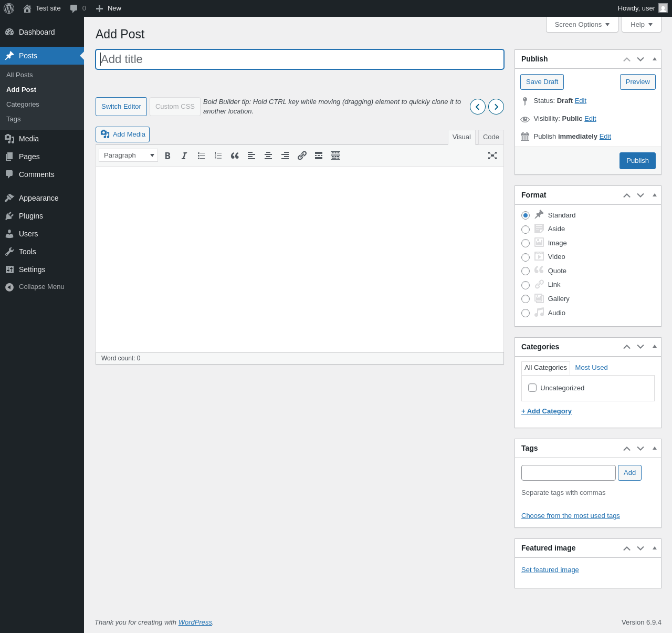The height and width of the screenshot is (633, 672).
Task: Toggle the toolbar kitchen sink
Action: [335, 155]
